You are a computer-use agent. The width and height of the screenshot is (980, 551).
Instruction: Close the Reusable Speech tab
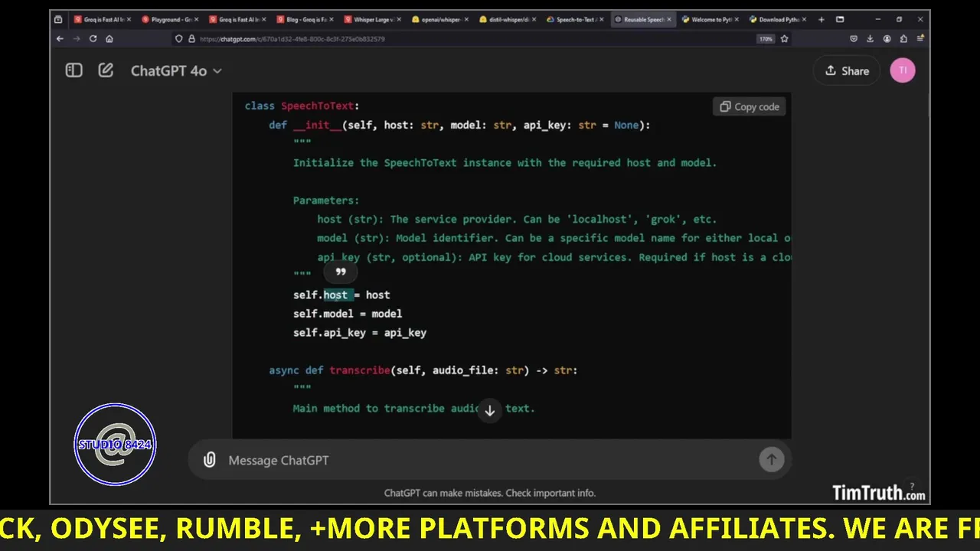pos(668,20)
